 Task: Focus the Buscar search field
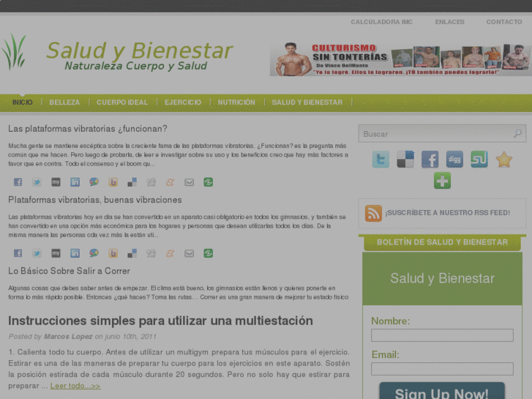[438, 133]
